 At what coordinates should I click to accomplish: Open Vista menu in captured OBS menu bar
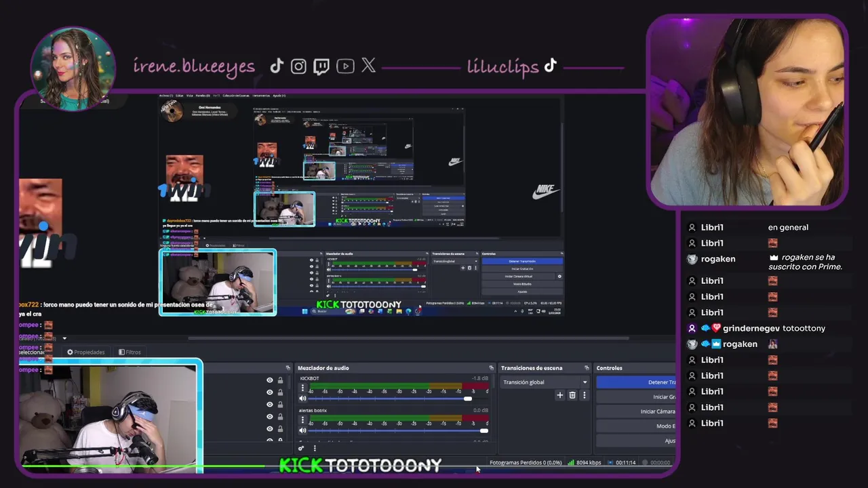coord(190,96)
